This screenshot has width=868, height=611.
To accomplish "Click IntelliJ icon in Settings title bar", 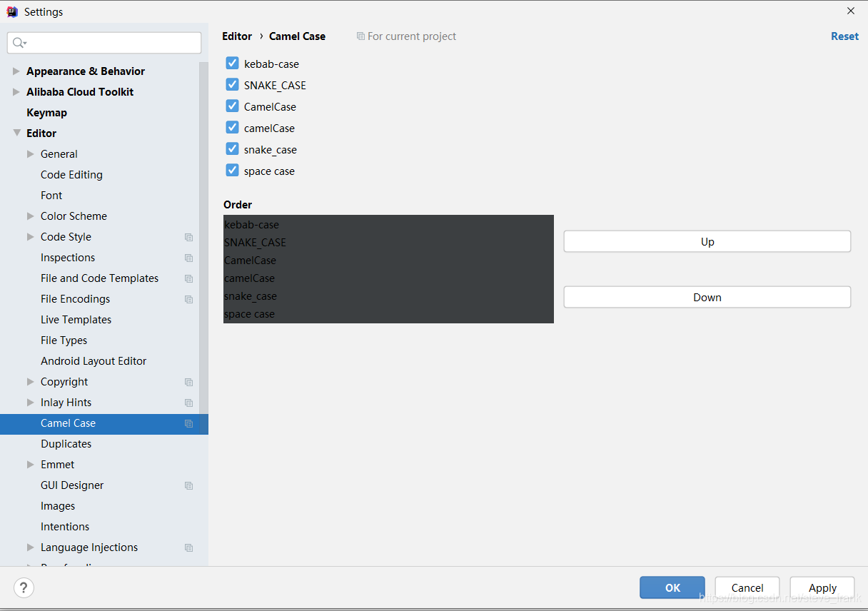I will tap(12, 11).
